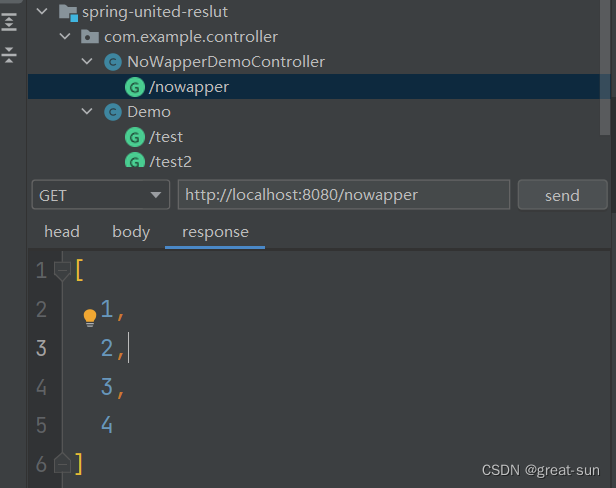Select the /nowapper endpoint row
This screenshot has height=488, width=616.
(319, 87)
